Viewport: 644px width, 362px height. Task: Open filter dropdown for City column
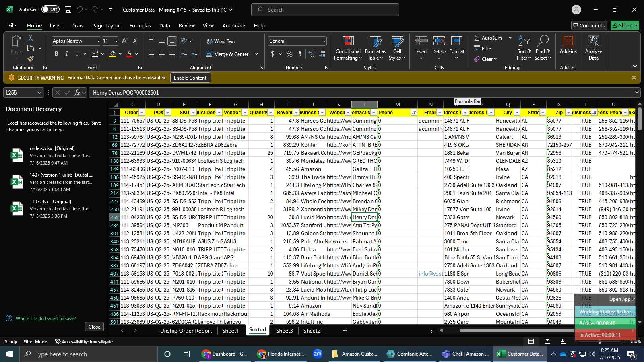coord(517,113)
